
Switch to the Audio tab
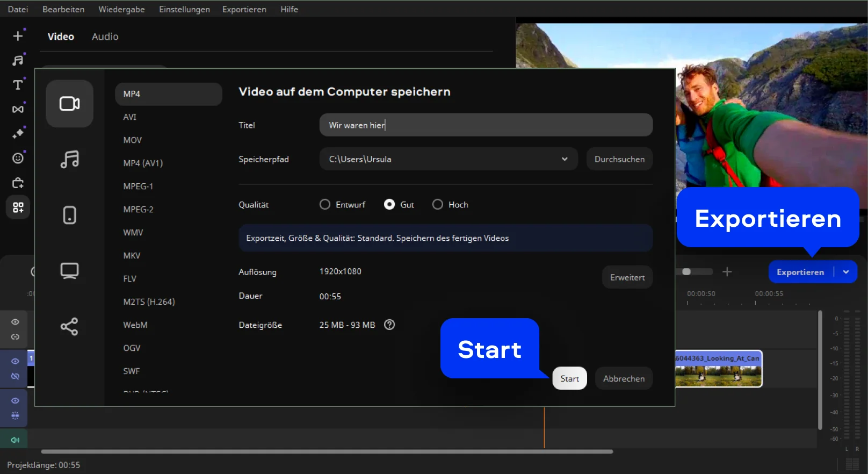[105, 37]
